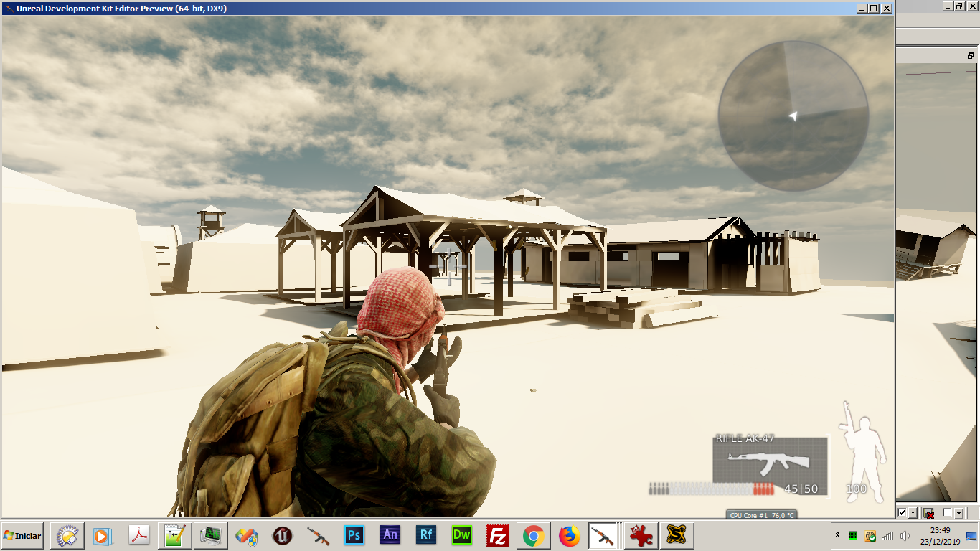Open dropdown arrow beside the empty checkbox
This screenshot has width=980, height=551.
coord(958,512)
